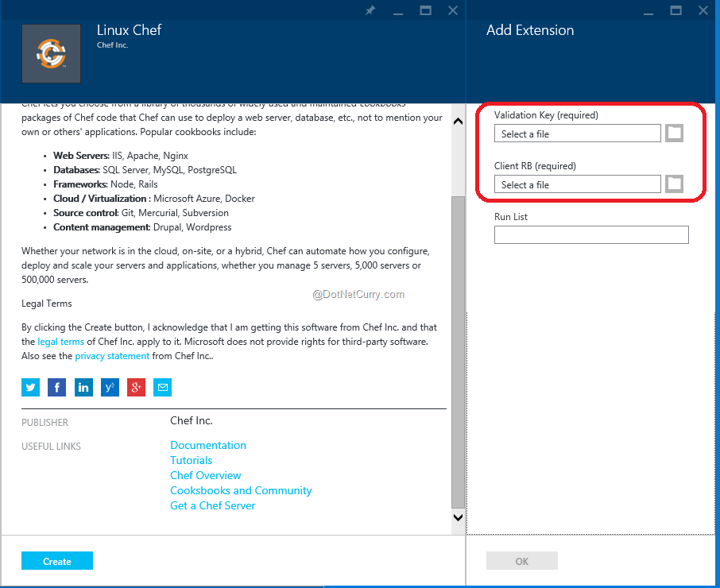
Task: Open the Cookbooks and Community link
Action: click(x=241, y=490)
